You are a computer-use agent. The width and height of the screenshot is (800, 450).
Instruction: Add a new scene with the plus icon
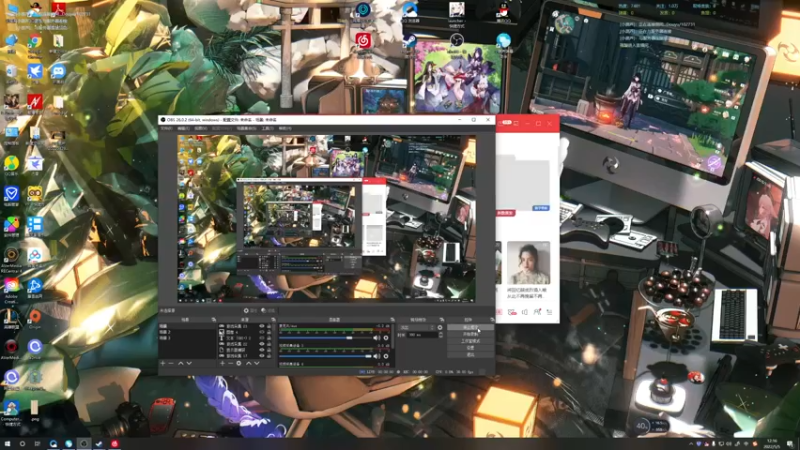[163, 363]
